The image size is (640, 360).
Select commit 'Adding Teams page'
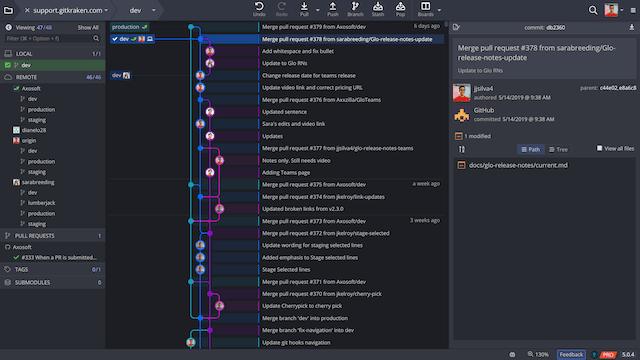(x=286, y=173)
